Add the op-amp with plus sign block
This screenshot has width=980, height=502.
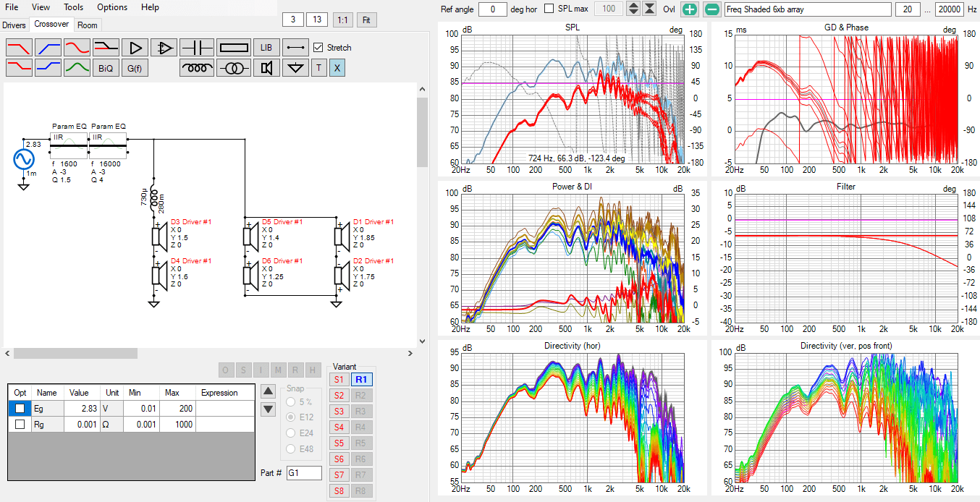[x=164, y=48]
